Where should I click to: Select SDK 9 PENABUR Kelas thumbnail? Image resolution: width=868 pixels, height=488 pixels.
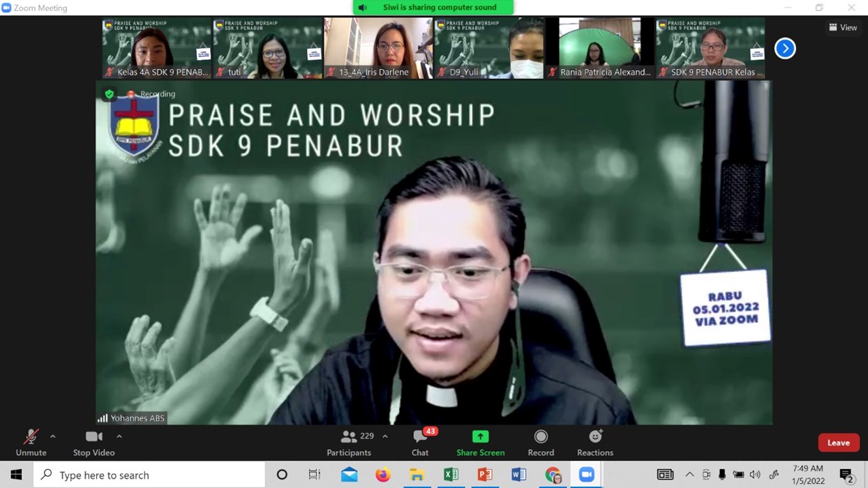tap(710, 48)
